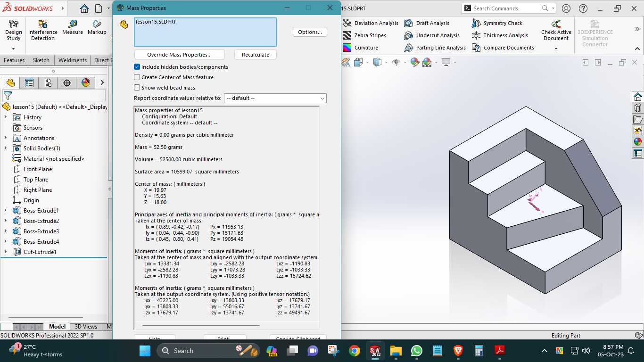This screenshot has width=644, height=362.
Task: Enable Show weld bead mass
Action: point(137,88)
